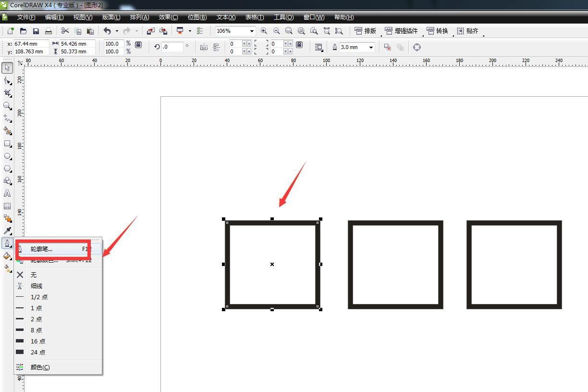This screenshot has height=392, width=588.
Task: Pick the Ellipse tool
Action: pyautogui.click(x=7, y=156)
